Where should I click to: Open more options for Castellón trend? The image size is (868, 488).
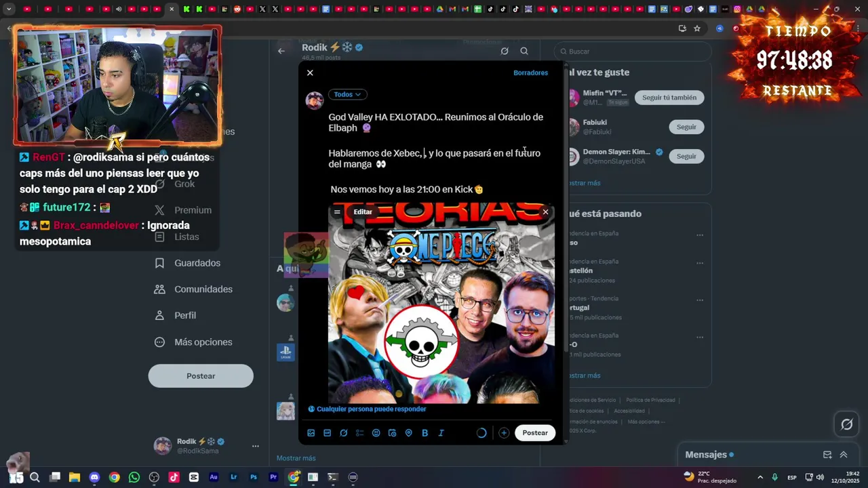coord(700,263)
